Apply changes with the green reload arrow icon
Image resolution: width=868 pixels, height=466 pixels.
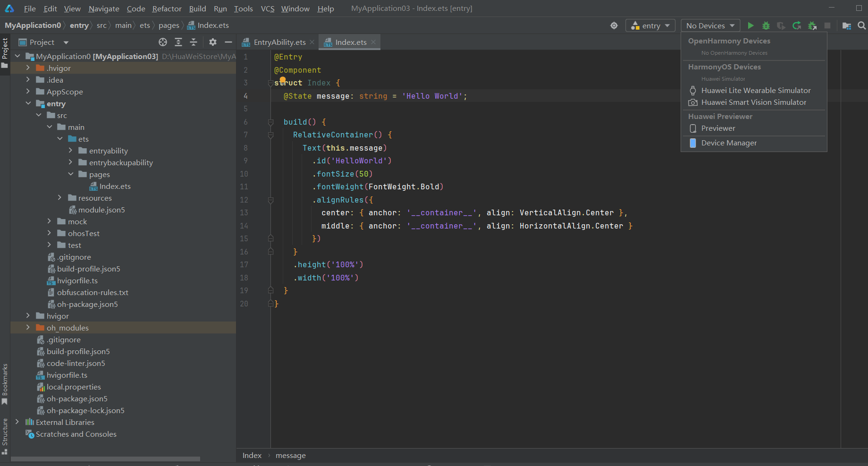[797, 25]
